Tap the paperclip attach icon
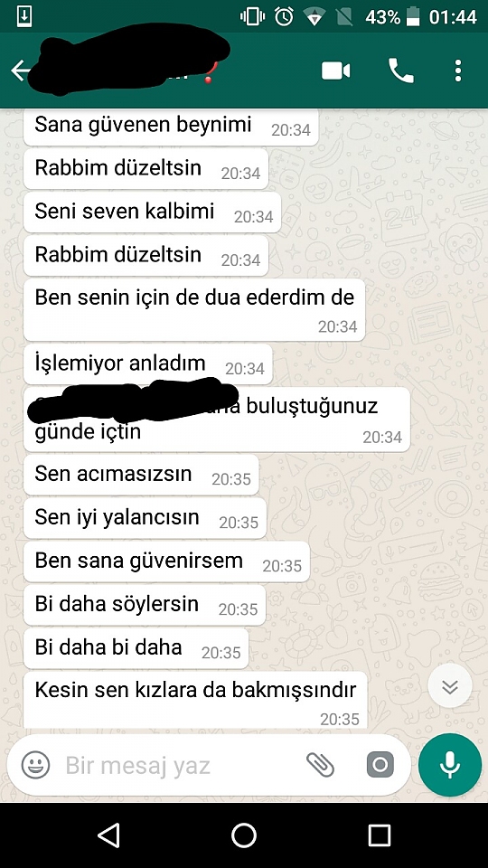Image resolution: width=488 pixels, height=868 pixels. [x=320, y=765]
